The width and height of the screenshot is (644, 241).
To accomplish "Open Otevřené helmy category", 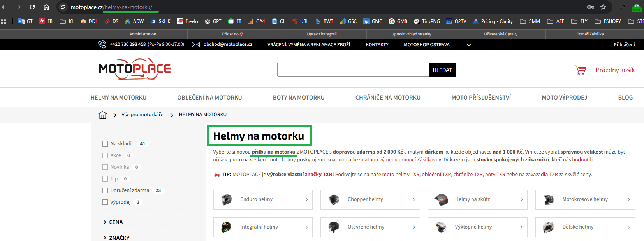I will click(370, 227).
